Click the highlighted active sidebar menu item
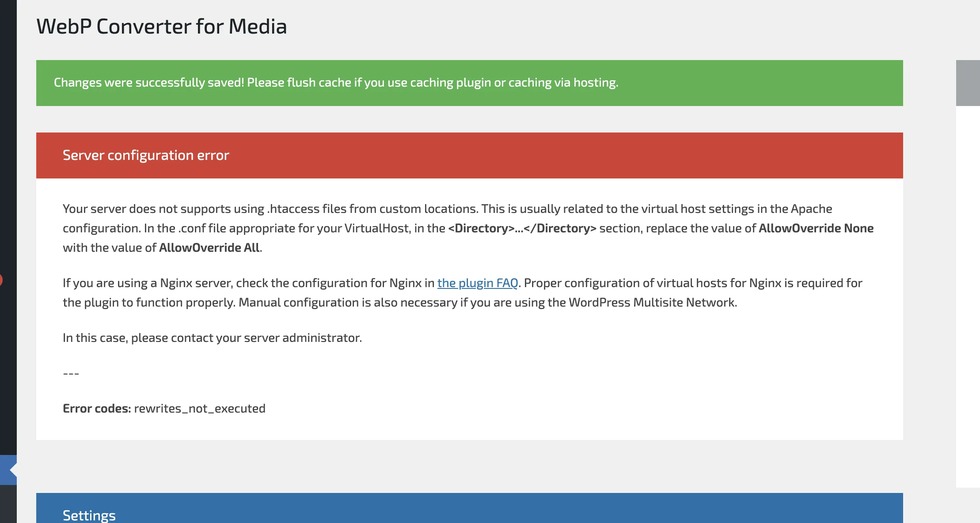The width and height of the screenshot is (980, 523). click(x=7, y=470)
